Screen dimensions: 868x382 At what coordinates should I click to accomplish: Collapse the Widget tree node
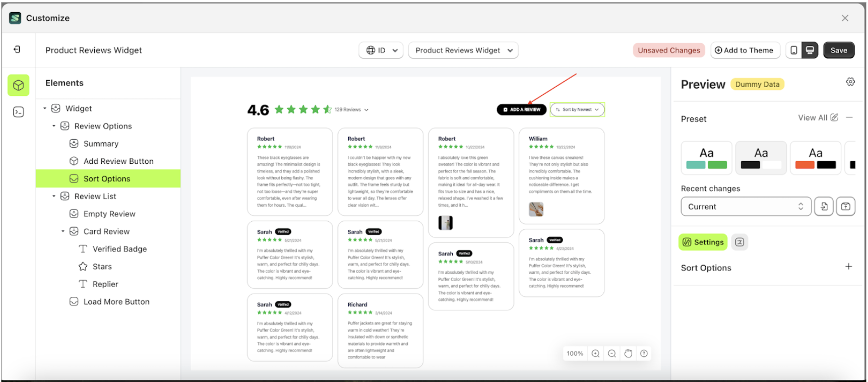[x=45, y=108]
